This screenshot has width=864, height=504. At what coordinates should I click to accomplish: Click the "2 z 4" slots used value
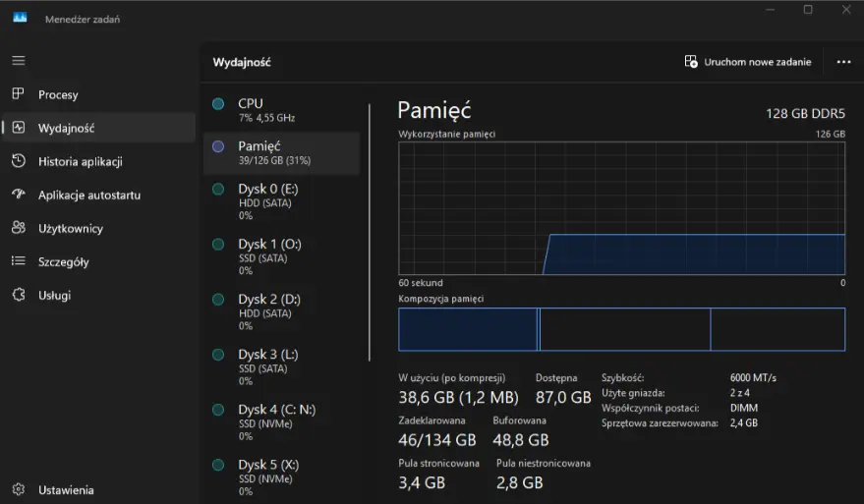tap(740, 393)
